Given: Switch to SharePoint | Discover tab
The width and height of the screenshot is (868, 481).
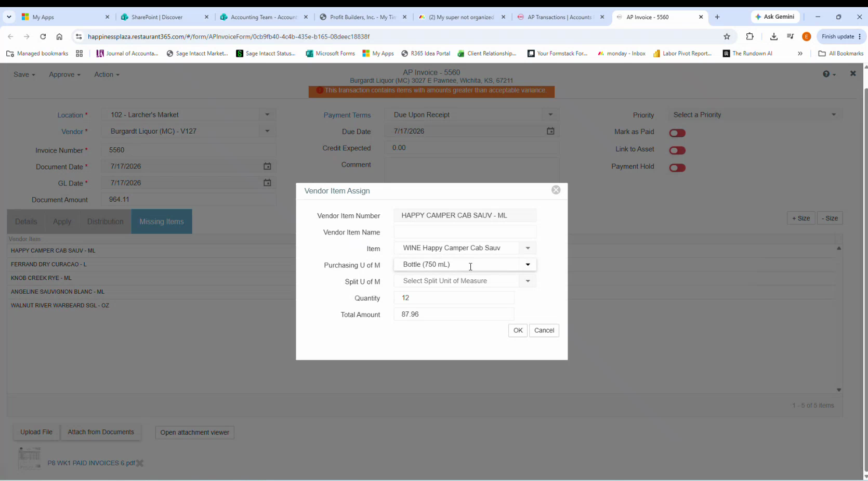Looking at the screenshot, I should pos(165,17).
